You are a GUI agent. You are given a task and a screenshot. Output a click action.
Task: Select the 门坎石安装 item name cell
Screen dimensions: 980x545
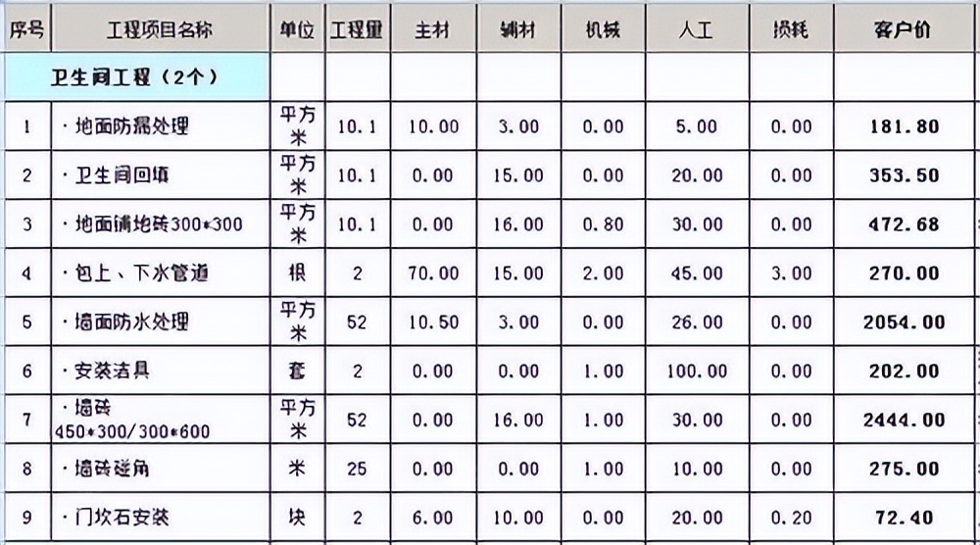pyautogui.click(x=122, y=518)
